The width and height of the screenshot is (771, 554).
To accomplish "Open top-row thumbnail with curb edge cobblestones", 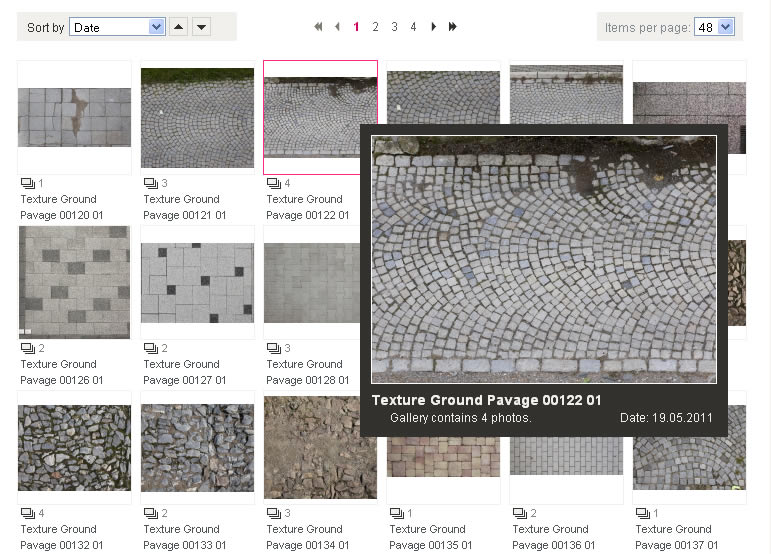I will [x=566, y=94].
